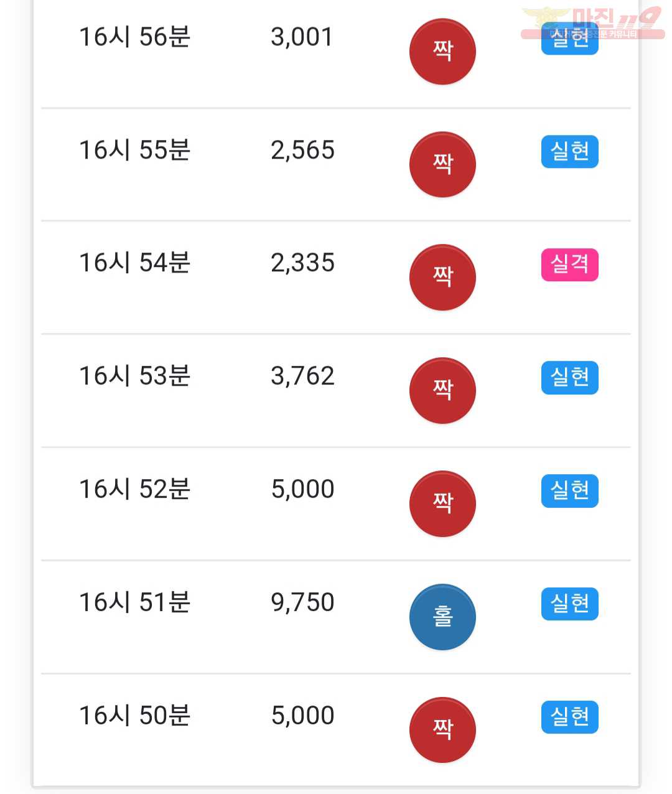Viewport: 672px width, 794px height.
Task: Open the 마진 watermark logo at top
Action: 592,23
